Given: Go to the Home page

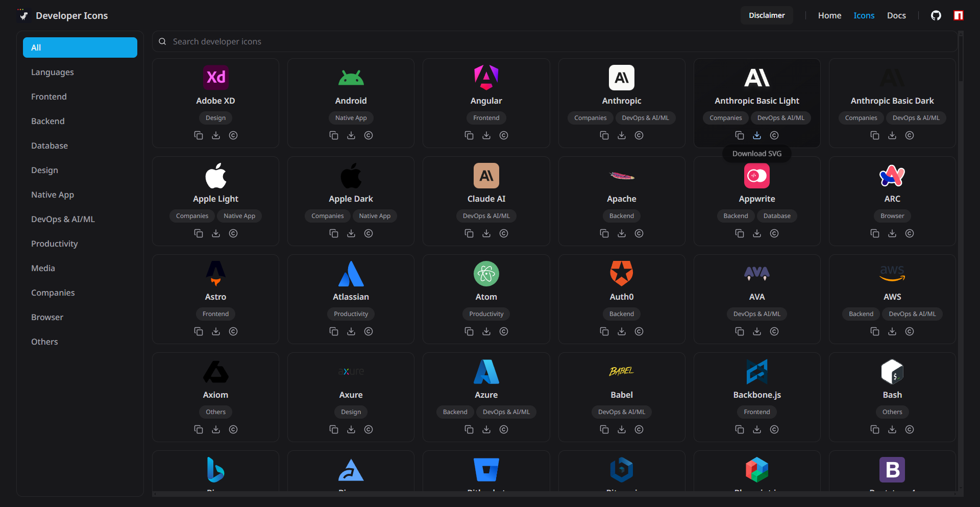Looking at the screenshot, I should click(x=829, y=15).
